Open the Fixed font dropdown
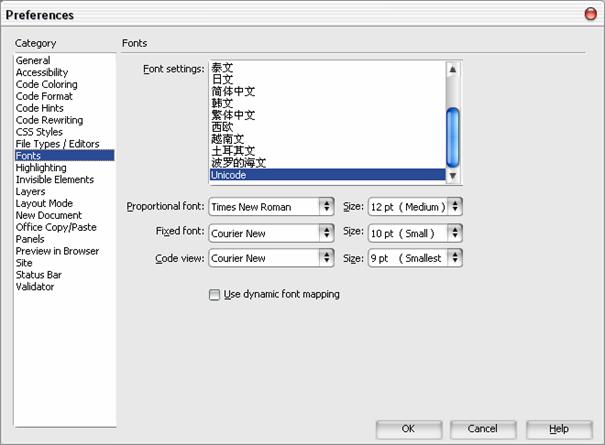 coord(271,233)
